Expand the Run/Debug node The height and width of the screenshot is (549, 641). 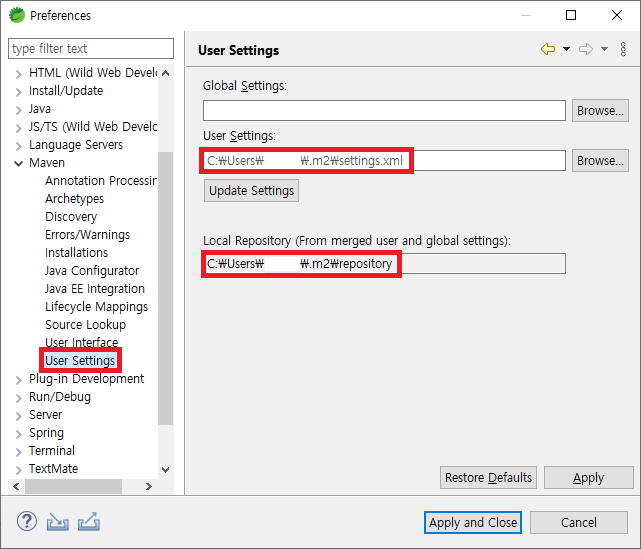(18, 398)
